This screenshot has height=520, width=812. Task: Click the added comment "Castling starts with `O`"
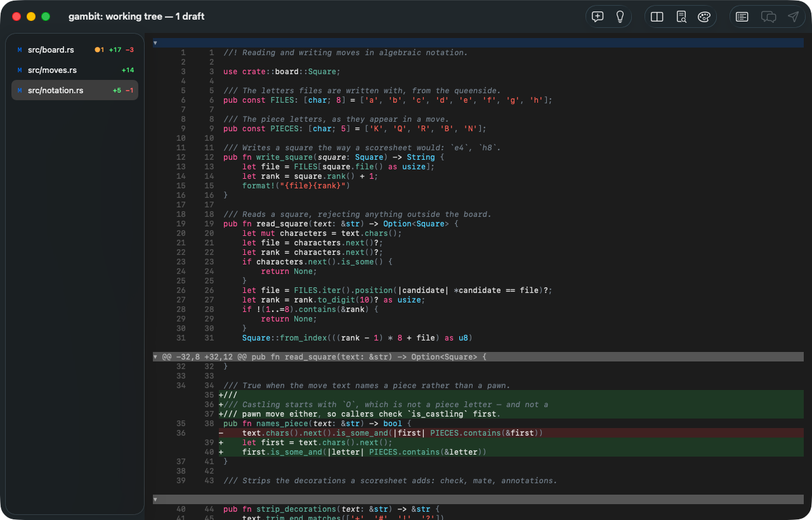pyautogui.click(x=386, y=405)
